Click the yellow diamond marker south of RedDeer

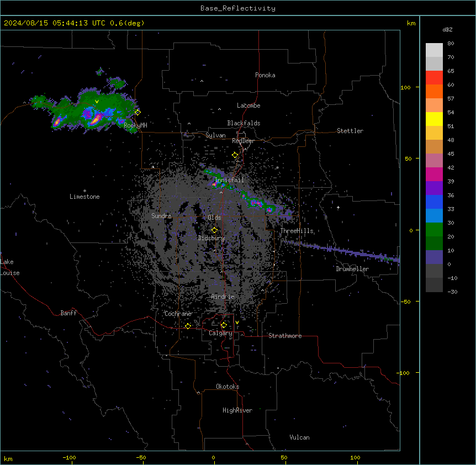tap(235, 155)
